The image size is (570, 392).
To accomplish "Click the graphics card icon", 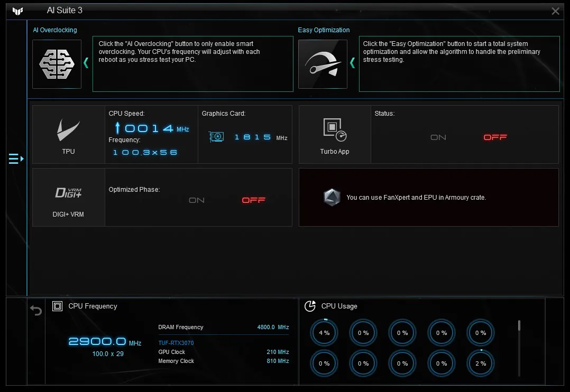I will [216, 137].
